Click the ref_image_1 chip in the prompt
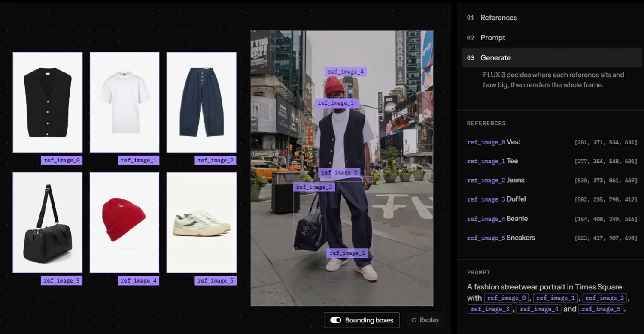Viewport: 644px width, 334px height. [x=556, y=298]
